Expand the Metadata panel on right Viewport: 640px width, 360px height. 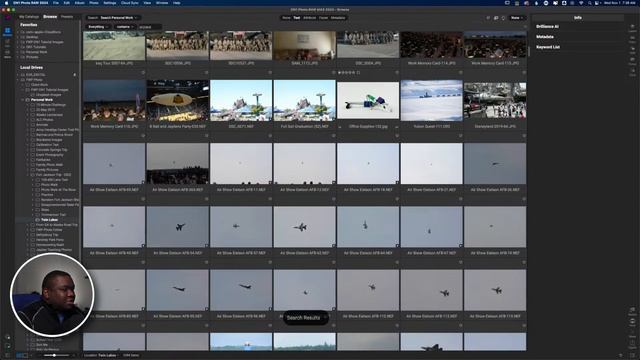coord(545,37)
